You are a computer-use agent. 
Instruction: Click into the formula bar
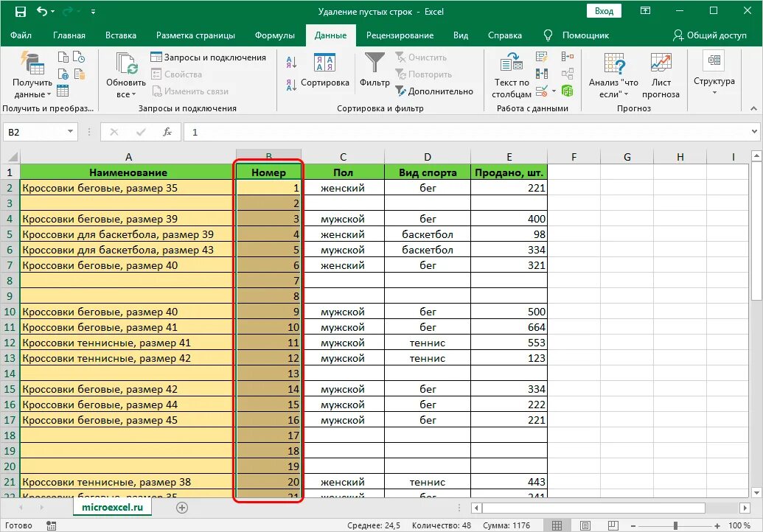click(x=467, y=133)
